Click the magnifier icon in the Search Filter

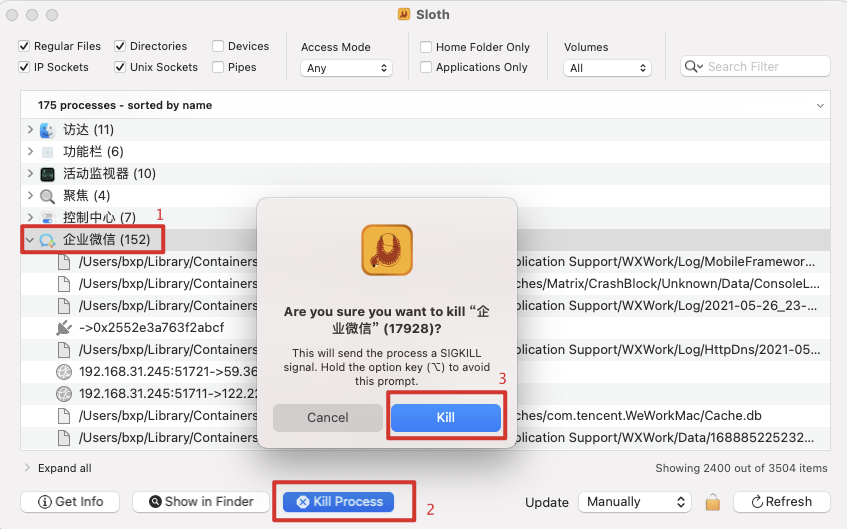[x=694, y=67]
